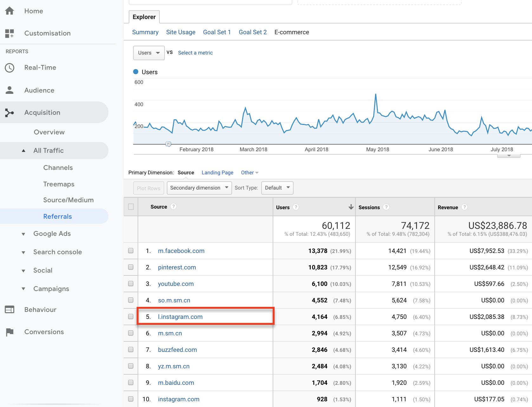Image resolution: width=532 pixels, height=407 pixels.
Task: Open the Channels report in sidebar
Action: tap(58, 168)
